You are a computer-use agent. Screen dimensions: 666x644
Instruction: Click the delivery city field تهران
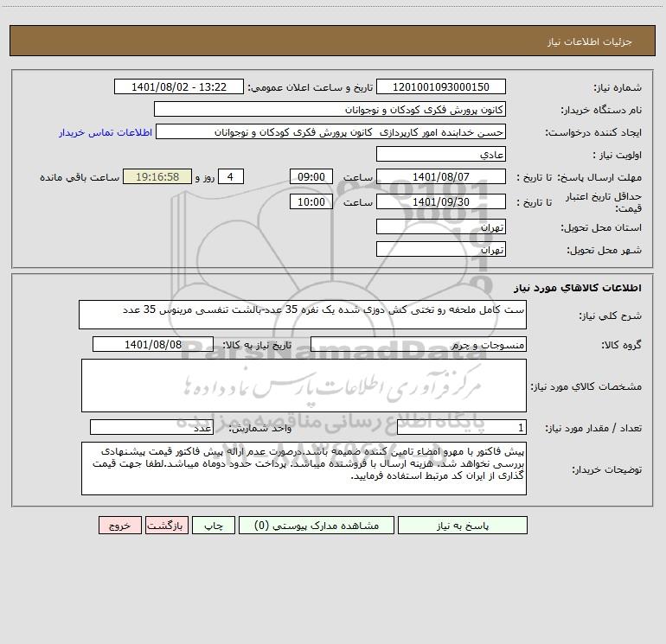click(441, 249)
